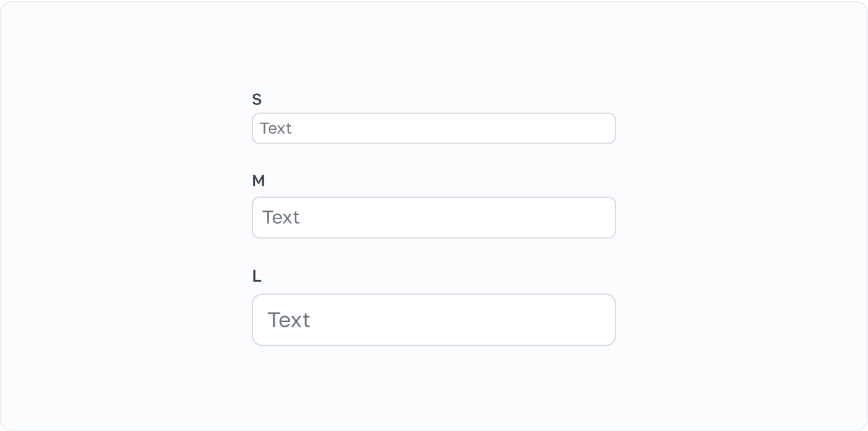Viewport: 868px width, 431px height.
Task: Click inside the field under the S label
Action: coord(433,128)
